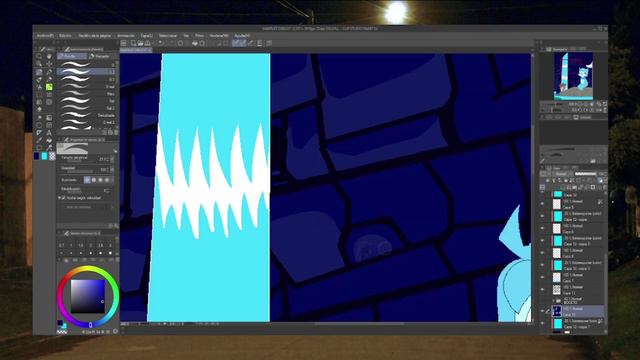Open the Edición menu
Image resolution: width=640 pixels, height=360 pixels.
[65, 36]
